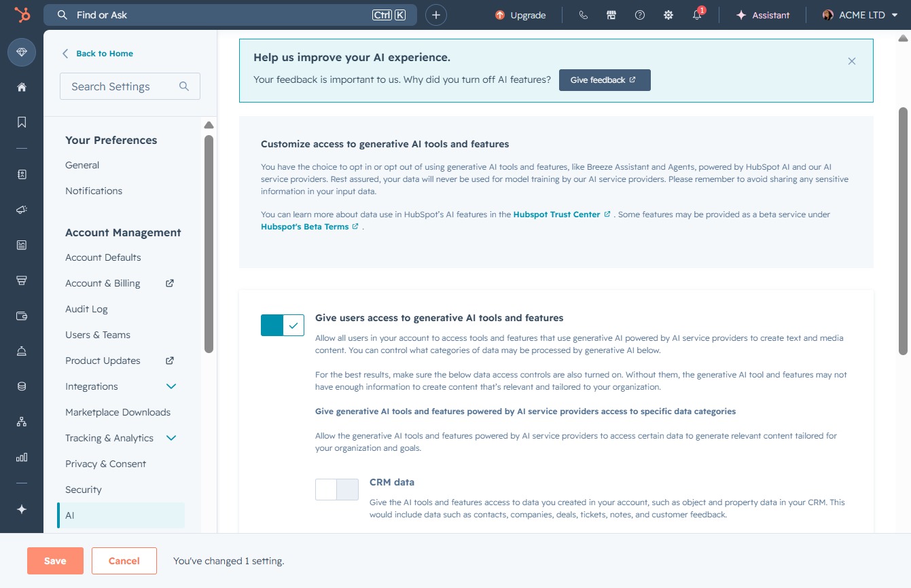This screenshot has width=911, height=588.
Task: Open the Marketplace storefront icon
Action: click(x=611, y=15)
